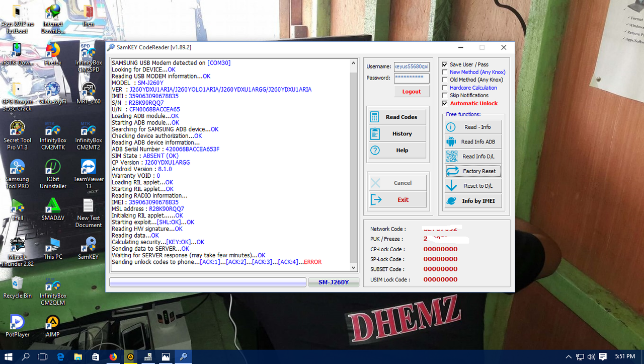The width and height of the screenshot is (644, 364).
Task: Select the InfinityBox CM2MTK desktop icon
Action: 53,135
